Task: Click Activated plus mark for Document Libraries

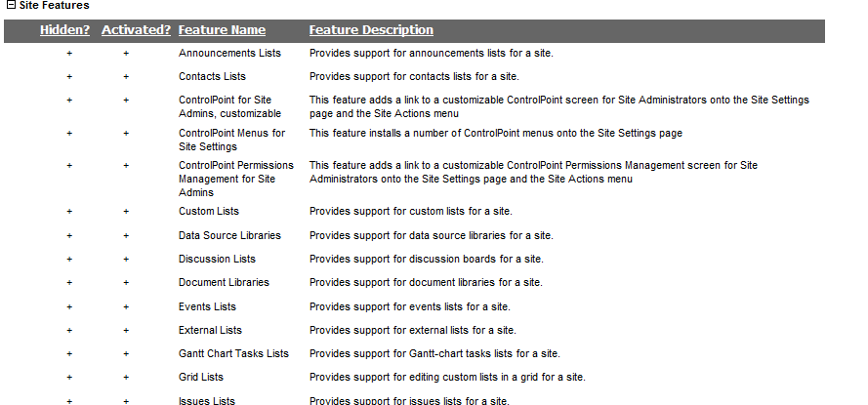Action: (x=126, y=282)
